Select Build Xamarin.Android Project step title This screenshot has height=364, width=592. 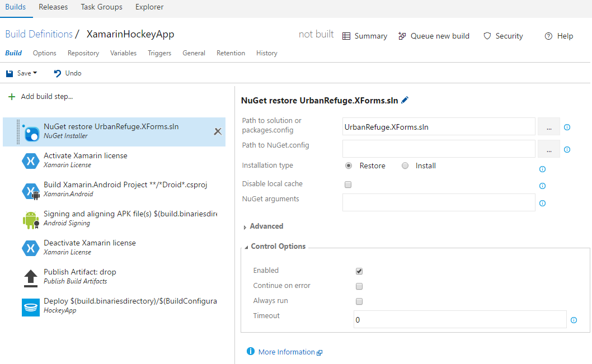point(125,185)
